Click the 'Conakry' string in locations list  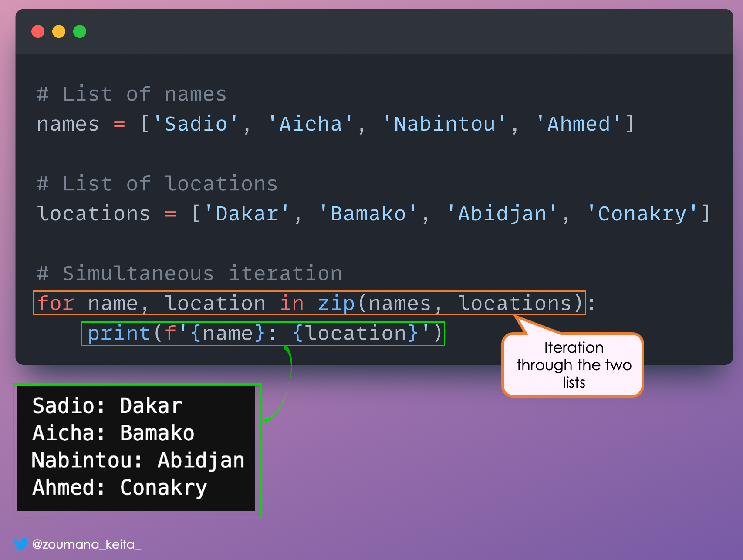click(642, 214)
